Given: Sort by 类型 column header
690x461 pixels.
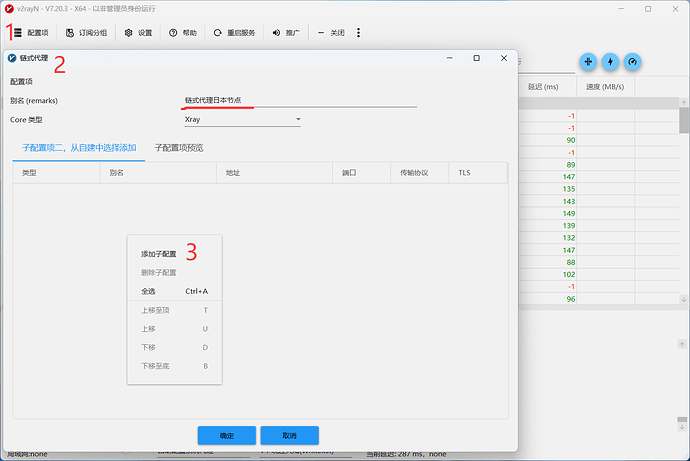Looking at the screenshot, I should pyautogui.click(x=57, y=173).
